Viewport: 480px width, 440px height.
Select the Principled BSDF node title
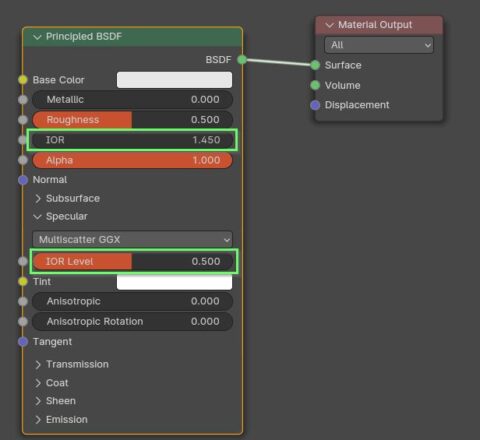point(84,36)
